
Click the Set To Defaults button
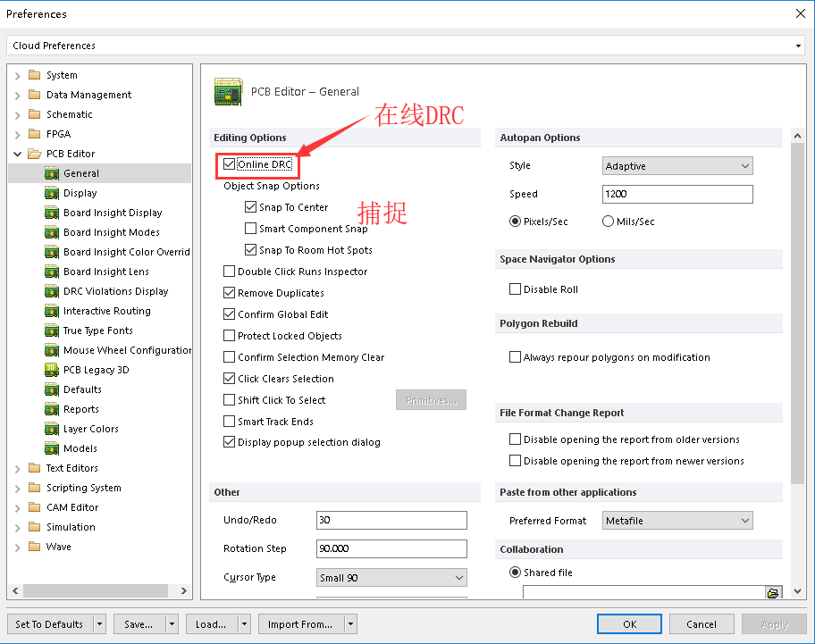coord(50,623)
